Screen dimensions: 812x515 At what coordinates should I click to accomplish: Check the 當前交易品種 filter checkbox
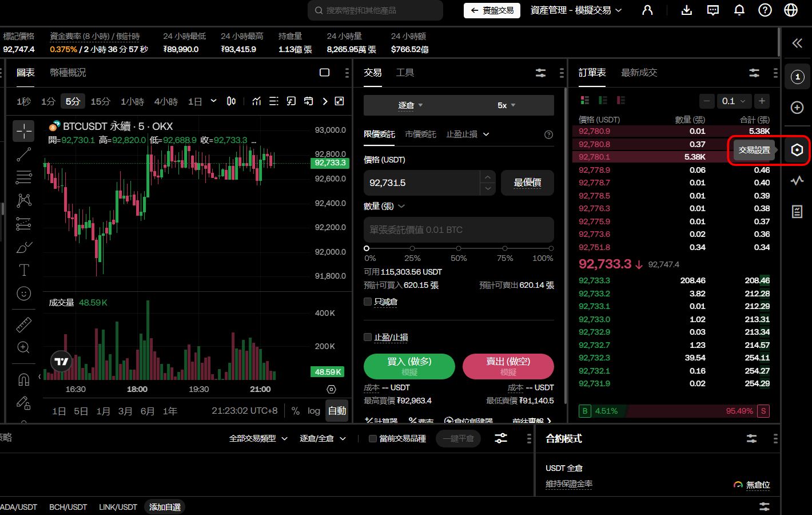tap(373, 439)
